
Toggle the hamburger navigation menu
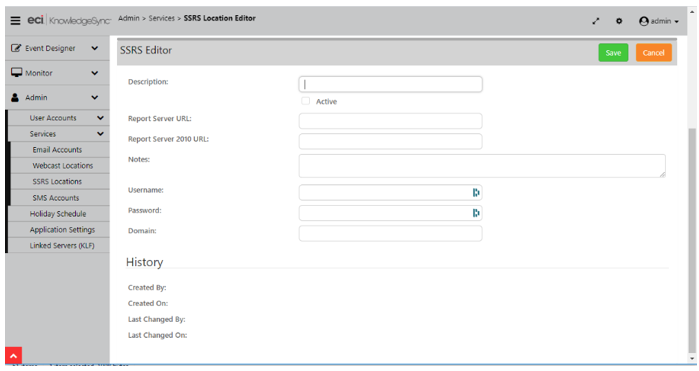tap(15, 21)
